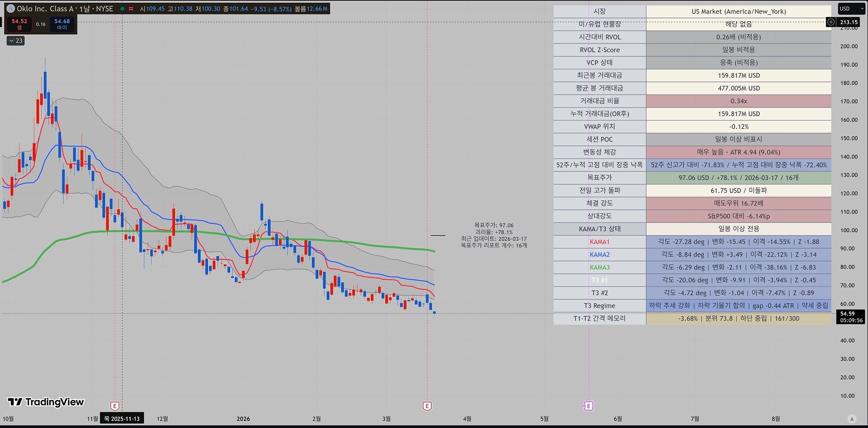Click the 'VWAP 위치' row label
Screen dimensions: 868x428
pyautogui.click(x=599, y=127)
